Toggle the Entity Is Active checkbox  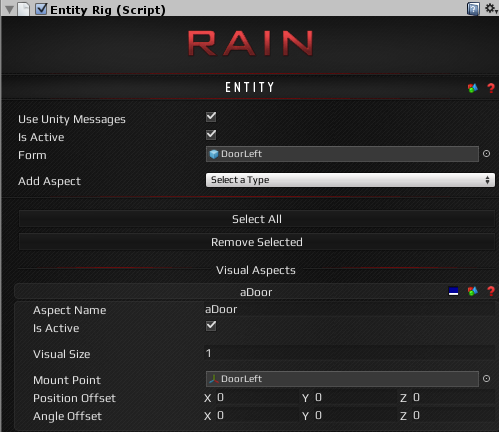(211, 135)
